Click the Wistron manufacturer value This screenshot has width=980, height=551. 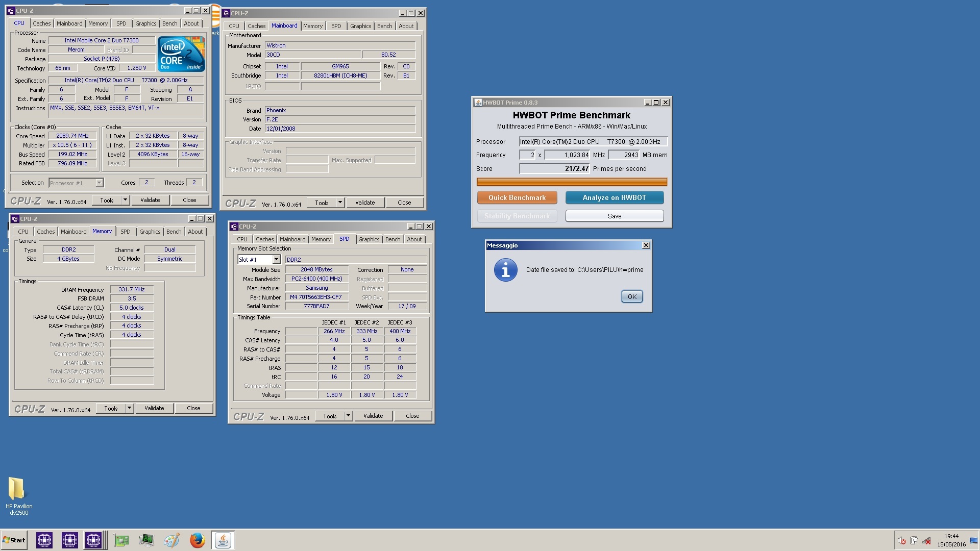340,45
